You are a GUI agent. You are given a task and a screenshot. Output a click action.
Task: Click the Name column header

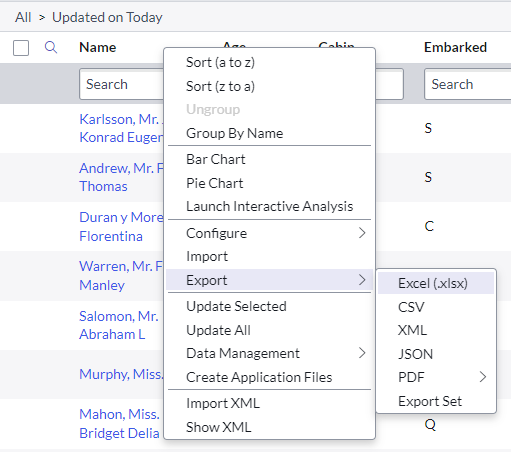pyautogui.click(x=98, y=47)
